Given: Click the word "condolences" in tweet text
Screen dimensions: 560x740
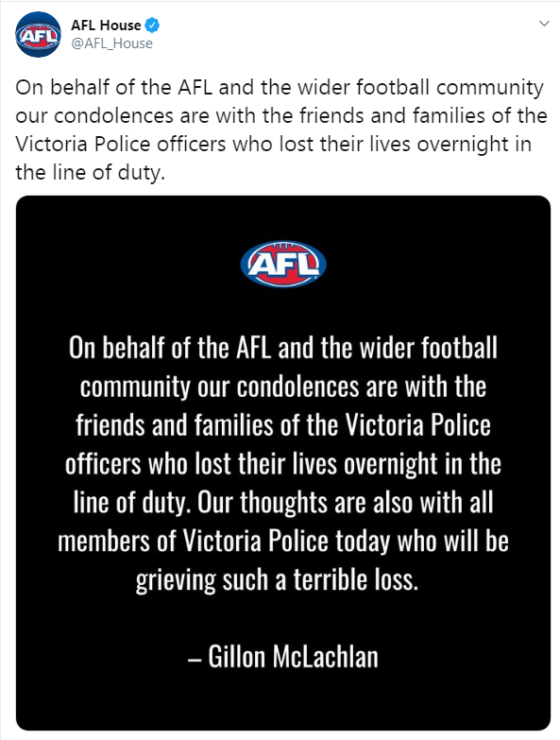Looking at the screenshot, I should [113, 116].
